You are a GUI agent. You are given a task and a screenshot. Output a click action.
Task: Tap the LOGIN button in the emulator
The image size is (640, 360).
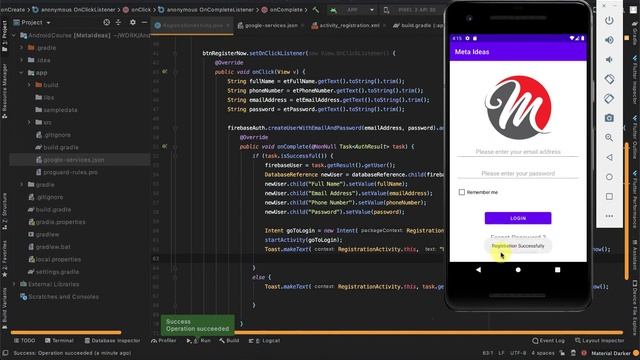click(518, 218)
